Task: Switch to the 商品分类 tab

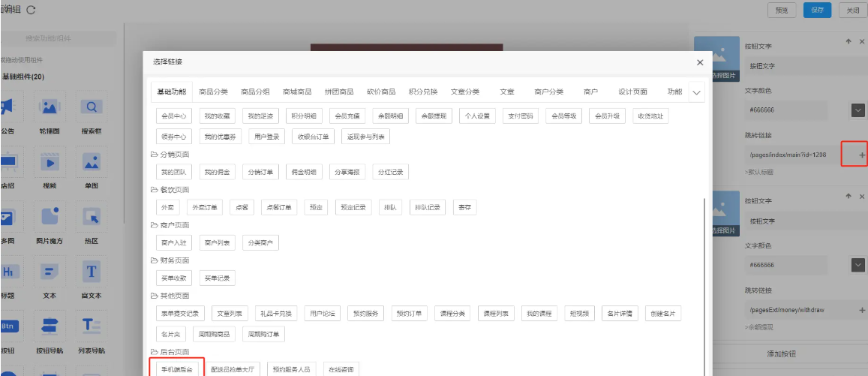Action: pyautogui.click(x=213, y=92)
